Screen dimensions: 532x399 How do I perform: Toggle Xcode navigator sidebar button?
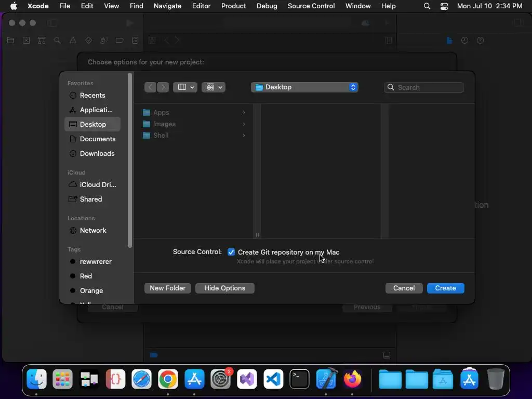(x=51, y=23)
